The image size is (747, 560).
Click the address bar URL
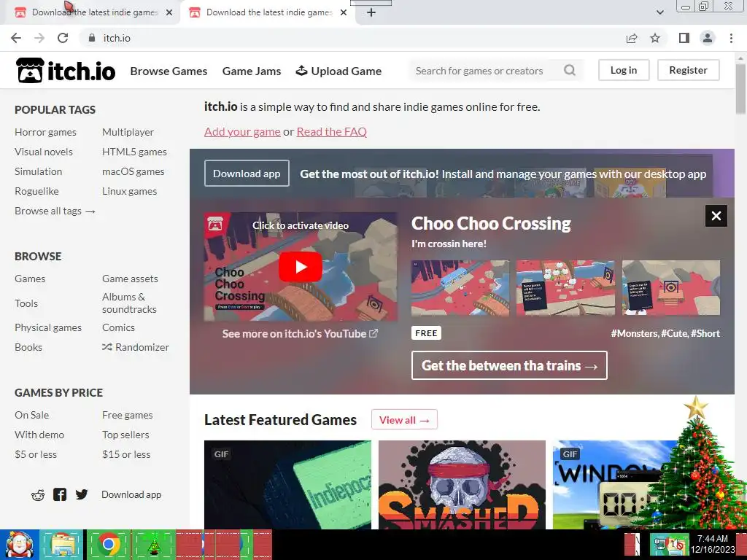[x=117, y=38]
